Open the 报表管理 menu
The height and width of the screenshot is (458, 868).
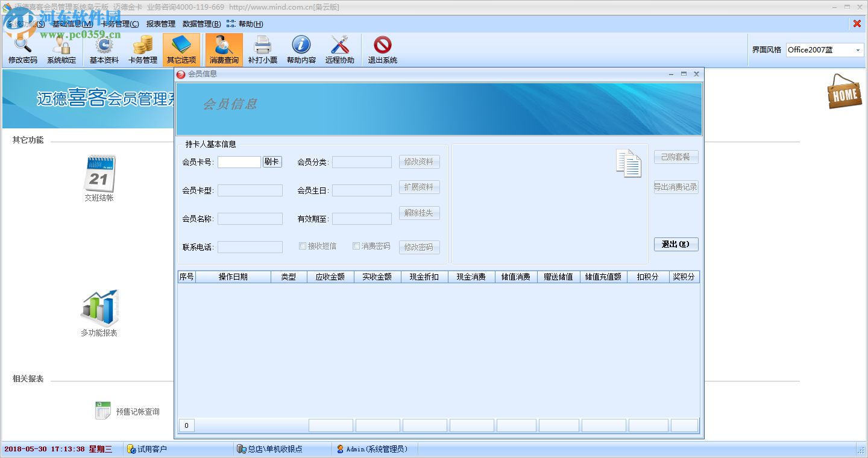161,24
